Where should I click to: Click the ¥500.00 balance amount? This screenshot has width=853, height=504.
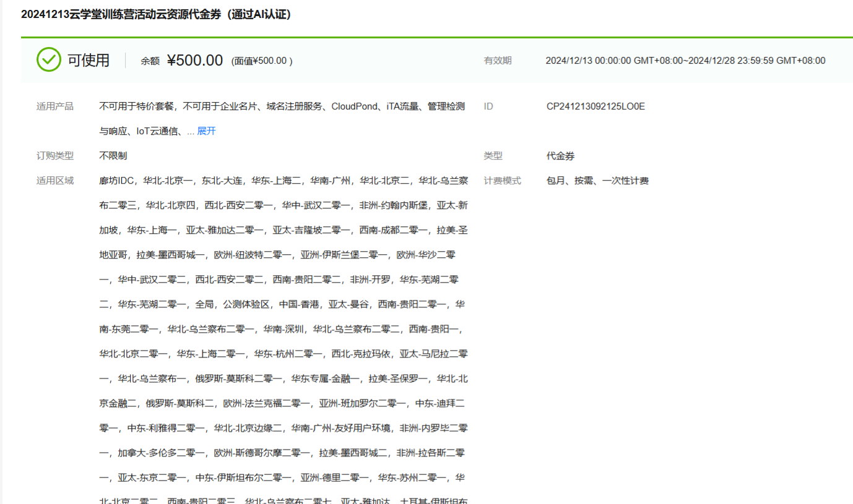click(x=195, y=60)
